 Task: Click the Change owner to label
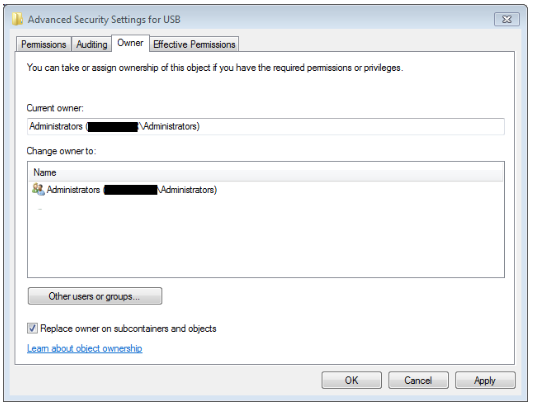pos(61,151)
